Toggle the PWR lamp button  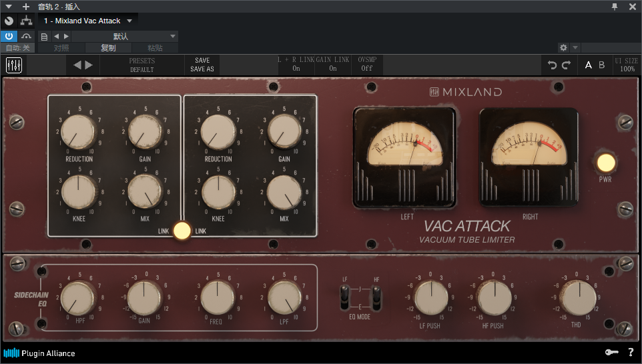(606, 163)
